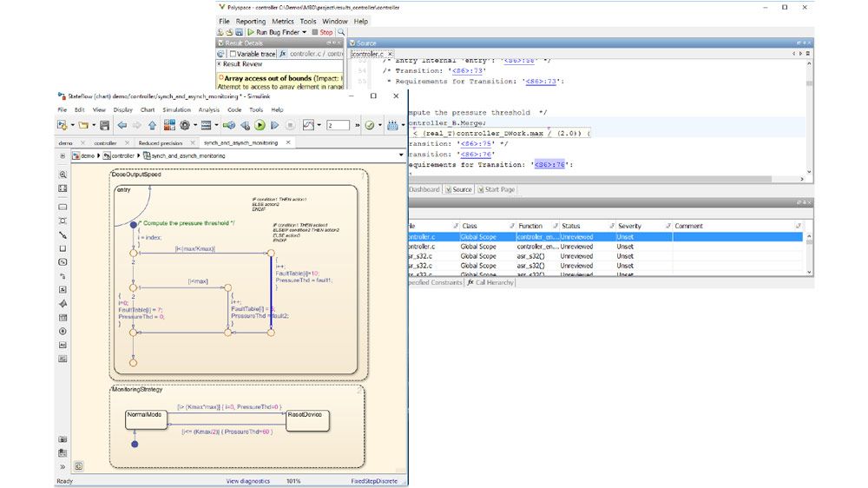Click the Run simulation play button
The image size is (868, 488).
260,126
